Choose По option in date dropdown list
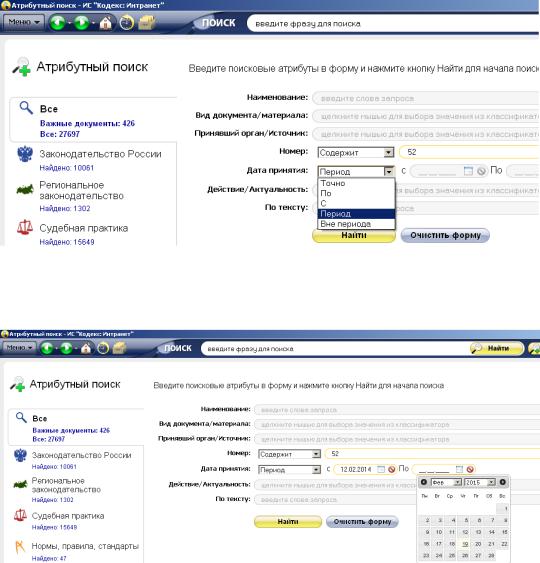This screenshot has width=540, height=563. click(357, 193)
